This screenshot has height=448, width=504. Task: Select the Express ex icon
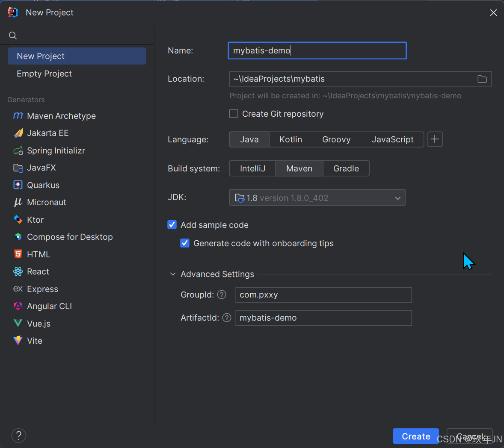pyautogui.click(x=18, y=289)
